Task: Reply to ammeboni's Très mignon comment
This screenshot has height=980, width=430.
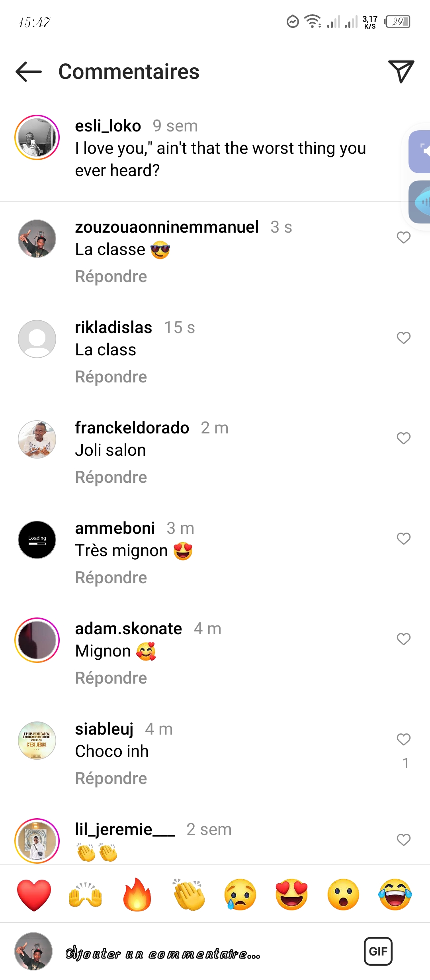Action: [111, 578]
